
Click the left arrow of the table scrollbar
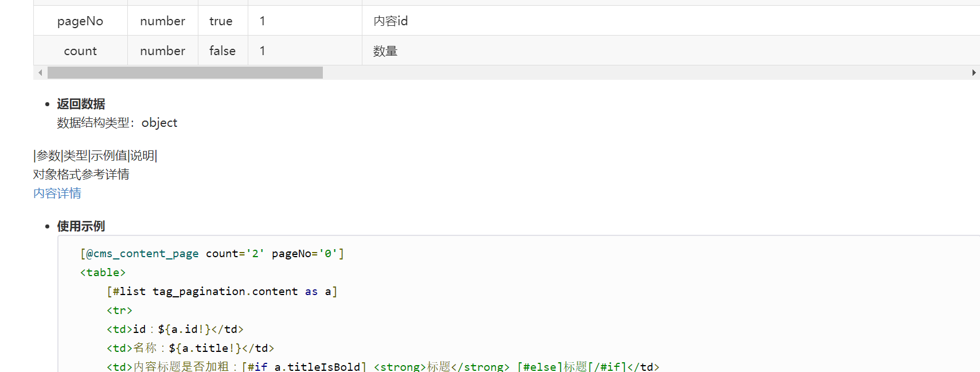click(40, 73)
